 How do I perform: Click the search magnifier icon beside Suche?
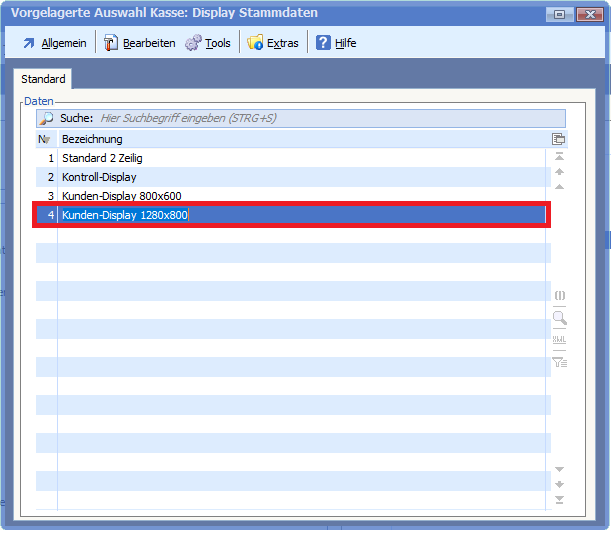coord(47,118)
